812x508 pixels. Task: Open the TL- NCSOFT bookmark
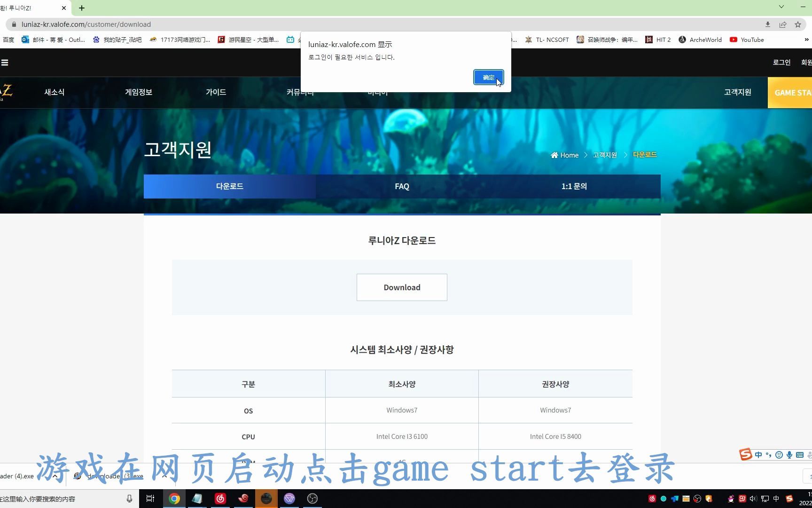547,40
